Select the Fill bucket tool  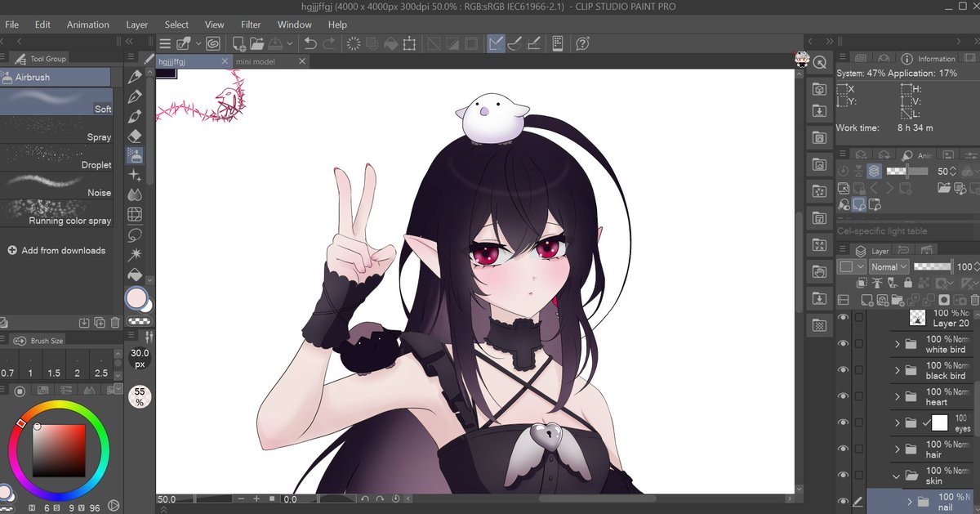pyautogui.click(x=136, y=274)
